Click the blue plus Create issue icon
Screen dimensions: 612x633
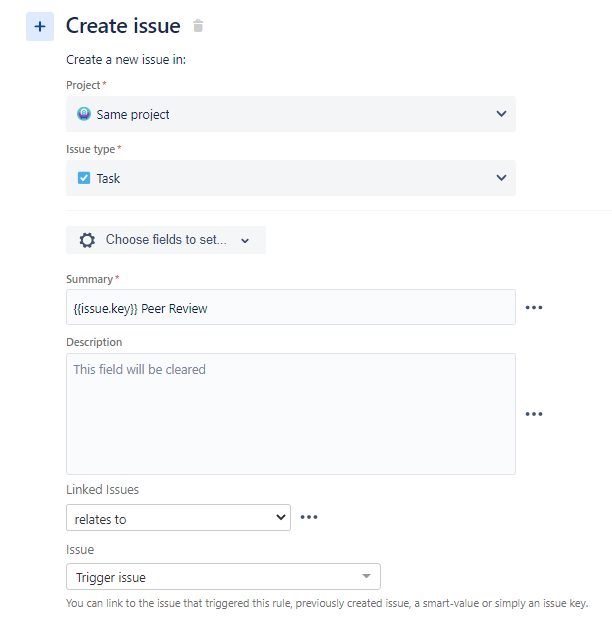click(x=40, y=27)
